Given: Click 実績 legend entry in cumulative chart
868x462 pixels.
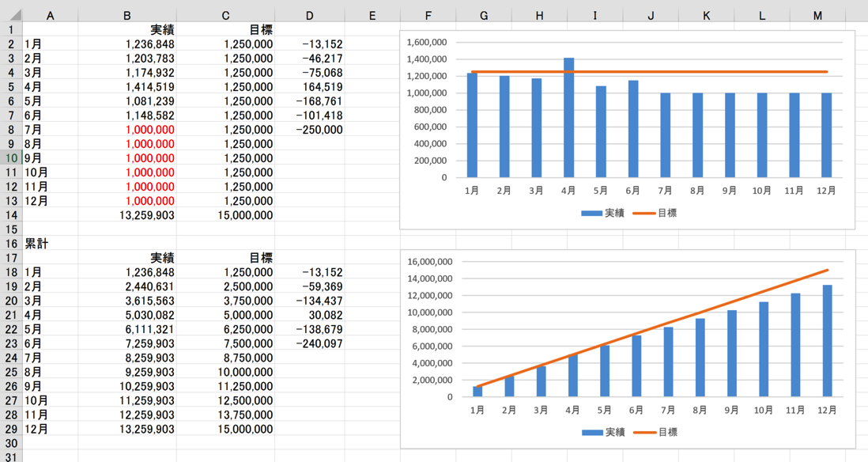Looking at the screenshot, I should click(x=603, y=432).
